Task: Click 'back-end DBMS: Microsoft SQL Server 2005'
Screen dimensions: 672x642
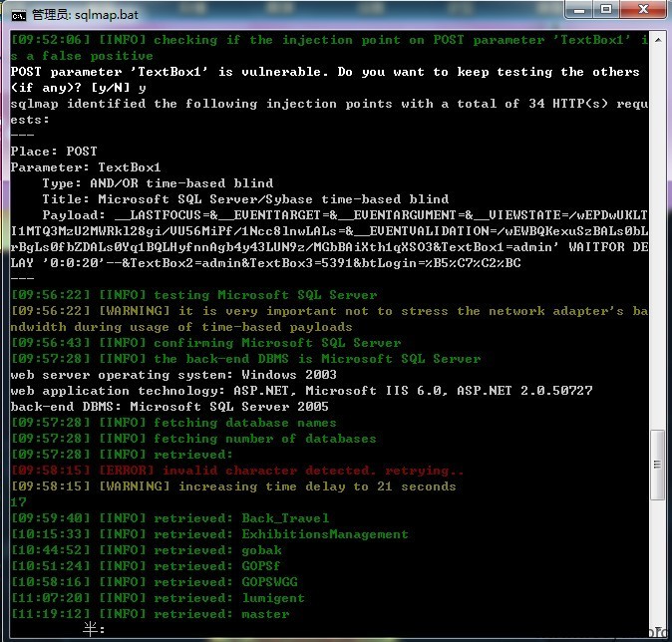Action: point(169,407)
